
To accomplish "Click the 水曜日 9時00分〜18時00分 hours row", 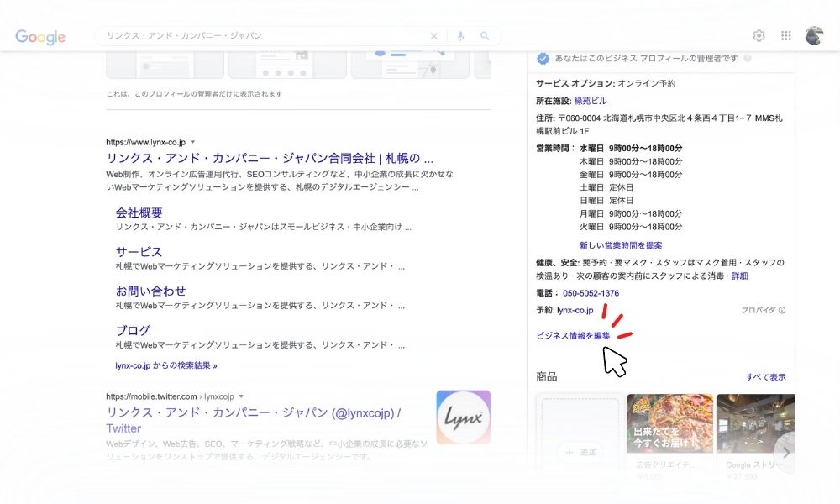I will click(631, 149).
